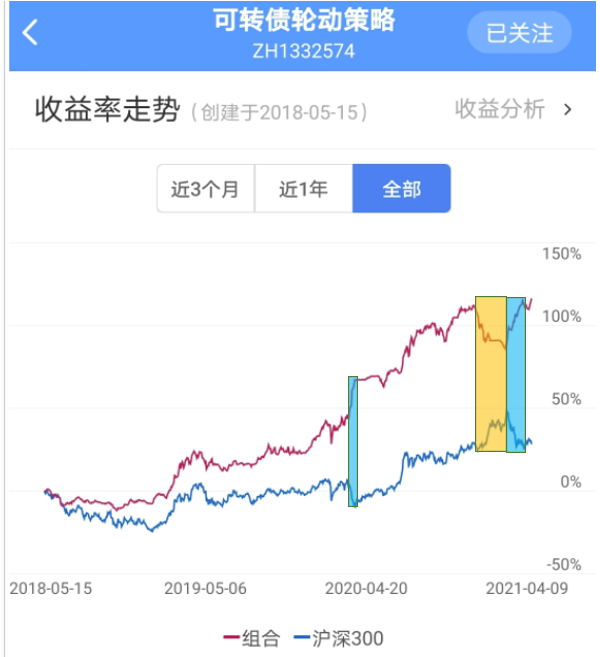Tap the portfolio code ZH1332574
This screenshot has width=600, height=657.
pyautogui.click(x=304, y=50)
